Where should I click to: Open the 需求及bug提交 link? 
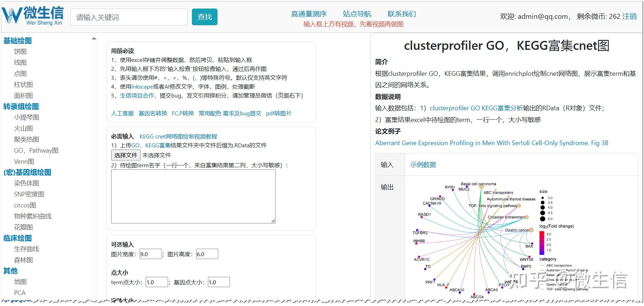tap(242, 113)
